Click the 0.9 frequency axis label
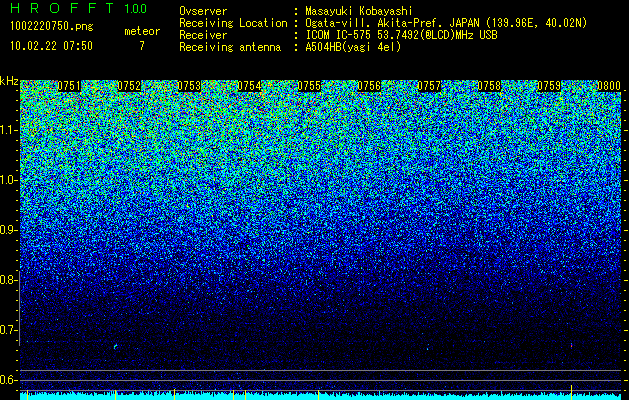The width and height of the screenshot is (629, 400). tap(8, 230)
